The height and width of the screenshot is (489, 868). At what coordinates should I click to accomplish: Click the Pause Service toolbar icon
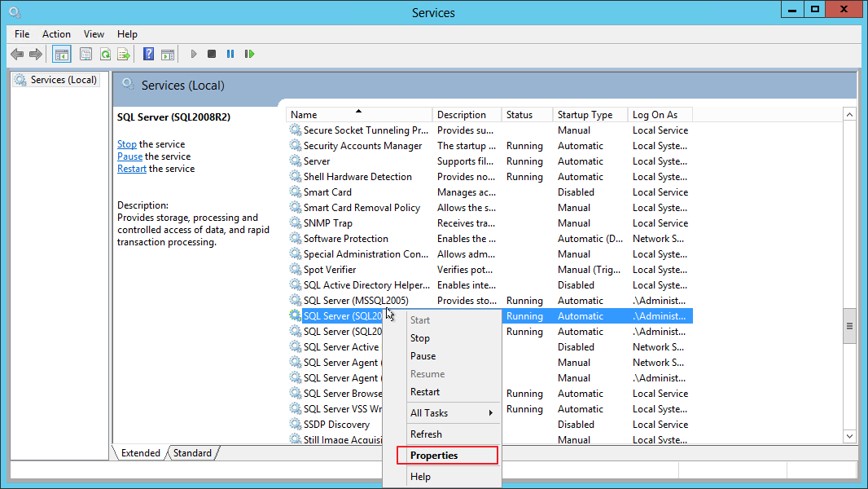tap(230, 54)
